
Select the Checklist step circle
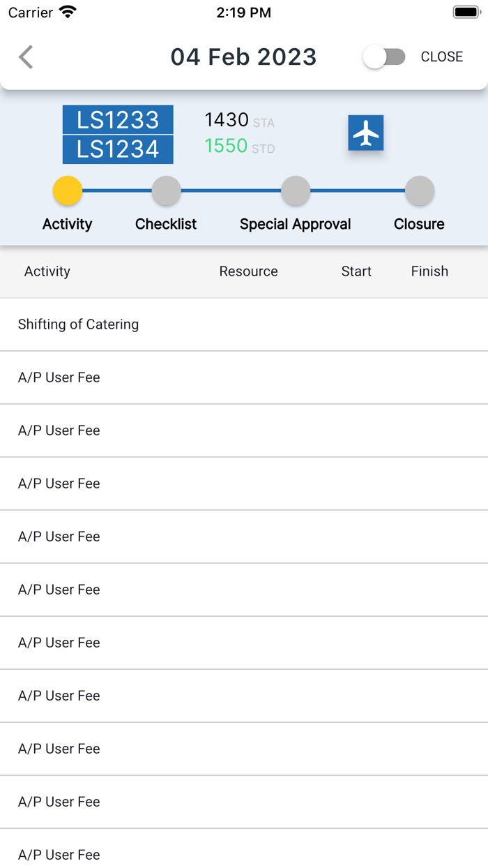tap(166, 190)
